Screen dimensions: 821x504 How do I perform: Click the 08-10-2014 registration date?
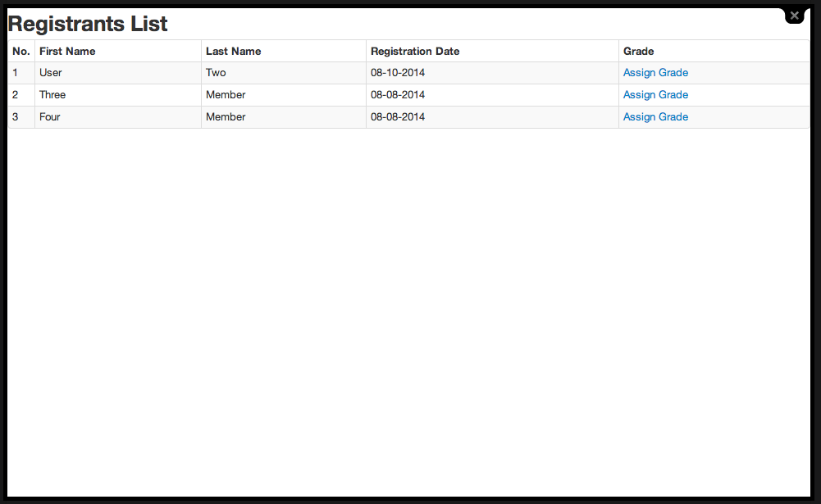(x=398, y=73)
